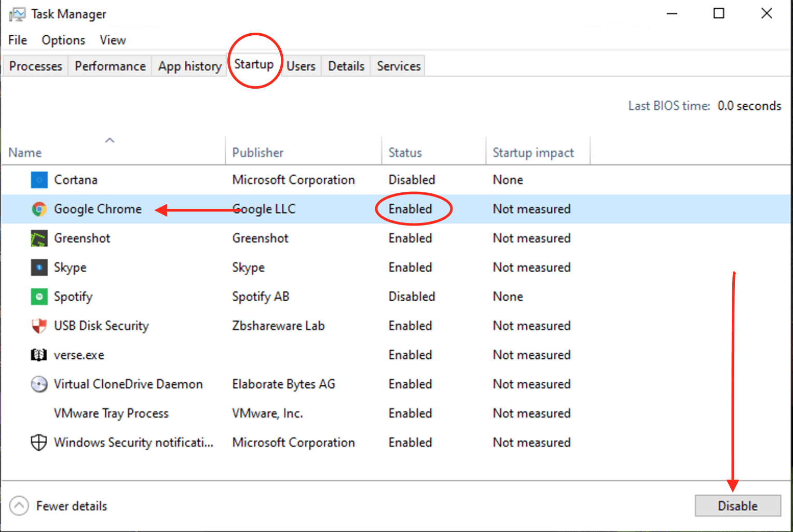
Task: Open the Options menu
Action: click(63, 40)
